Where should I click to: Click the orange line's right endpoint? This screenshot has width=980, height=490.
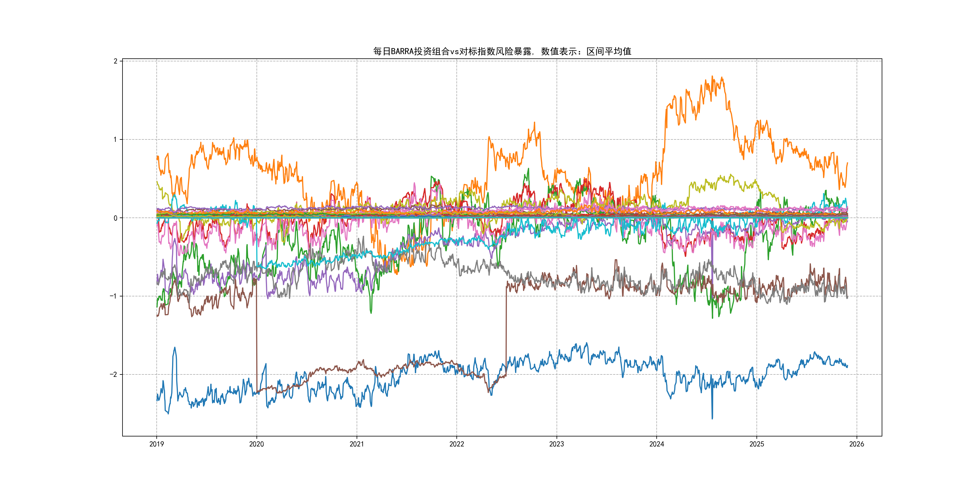click(847, 163)
